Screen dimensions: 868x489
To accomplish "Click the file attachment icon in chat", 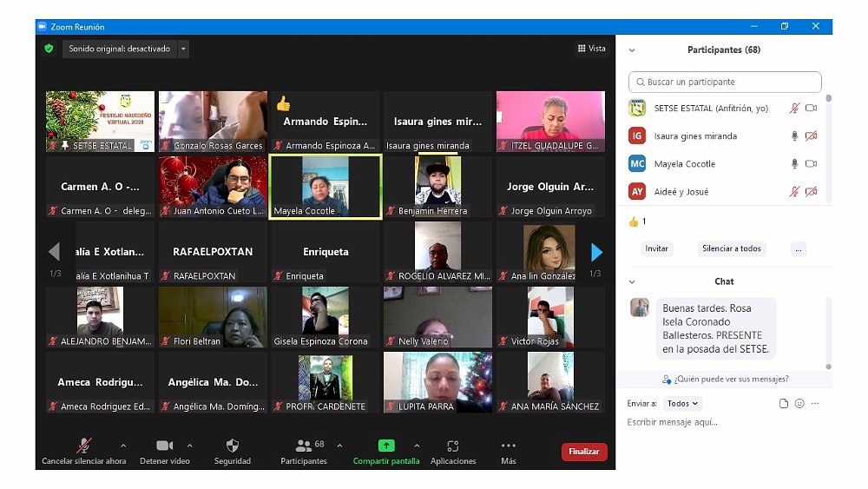I will click(784, 404).
